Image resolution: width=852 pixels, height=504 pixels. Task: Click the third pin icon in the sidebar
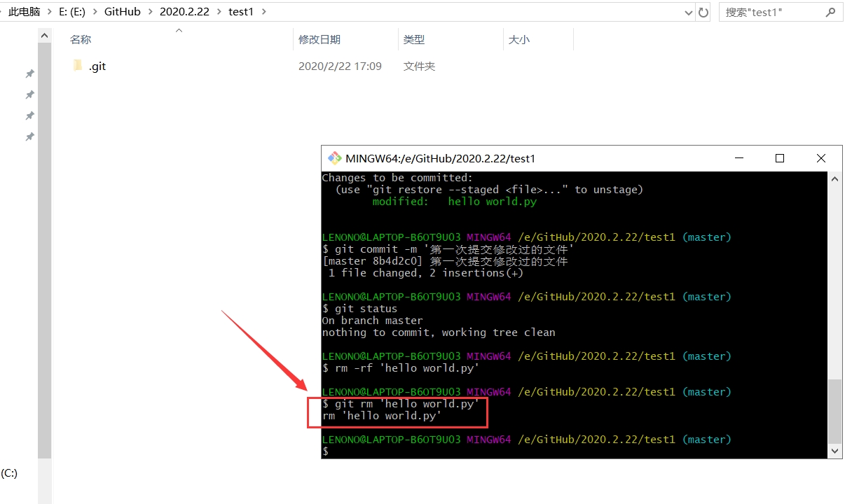click(x=29, y=115)
